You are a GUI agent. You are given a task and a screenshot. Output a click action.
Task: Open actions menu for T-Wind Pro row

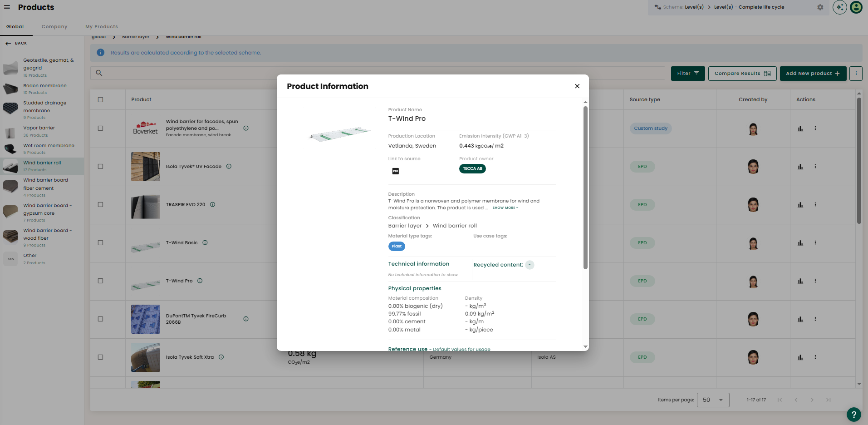click(x=815, y=281)
